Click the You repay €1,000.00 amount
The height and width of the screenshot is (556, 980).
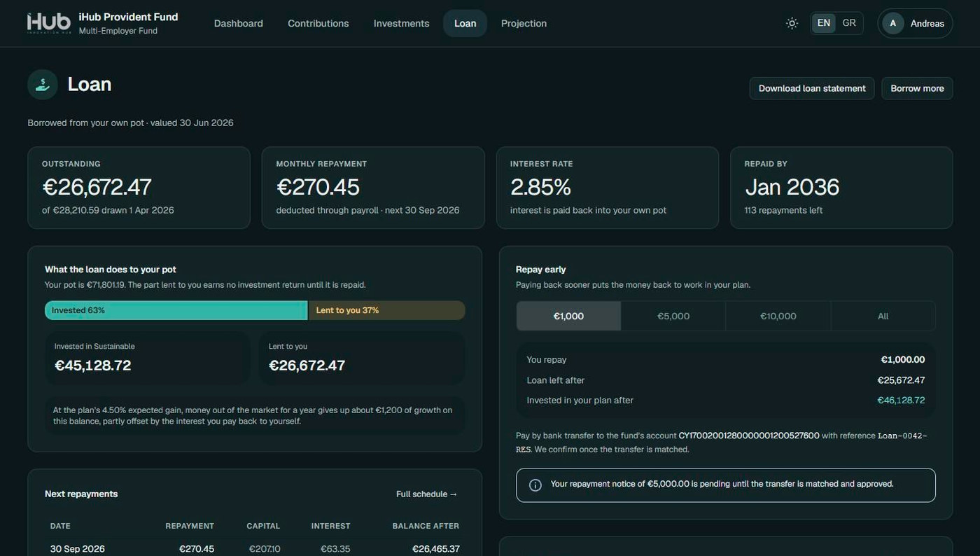(x=903, y=360)
